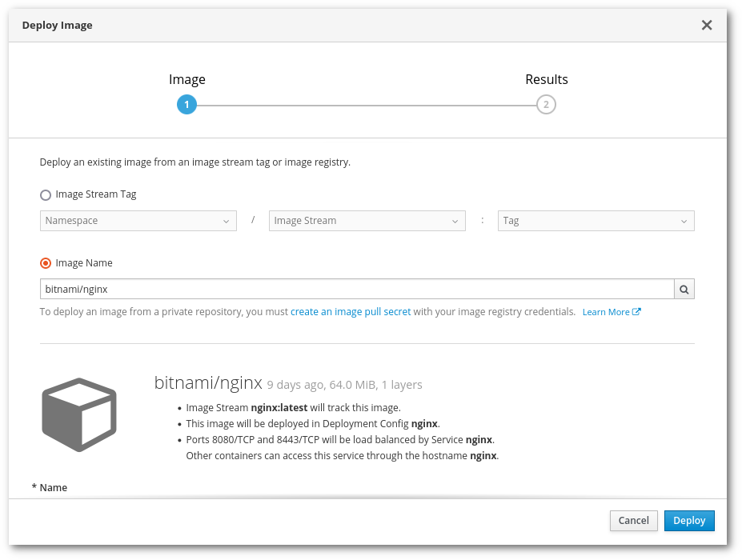Click the container image cube icon
The height and width of the screenshot is (560, 742).
pos(79,414)
